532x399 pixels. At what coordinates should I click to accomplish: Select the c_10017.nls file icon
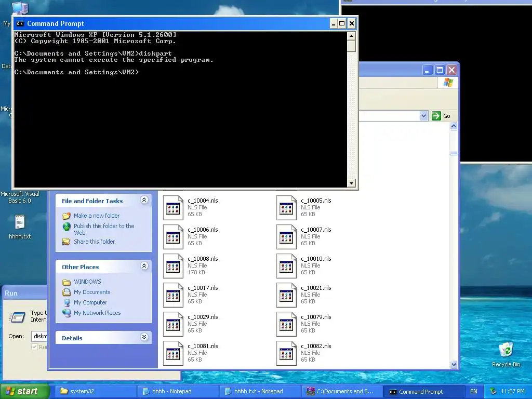(173, 295)
